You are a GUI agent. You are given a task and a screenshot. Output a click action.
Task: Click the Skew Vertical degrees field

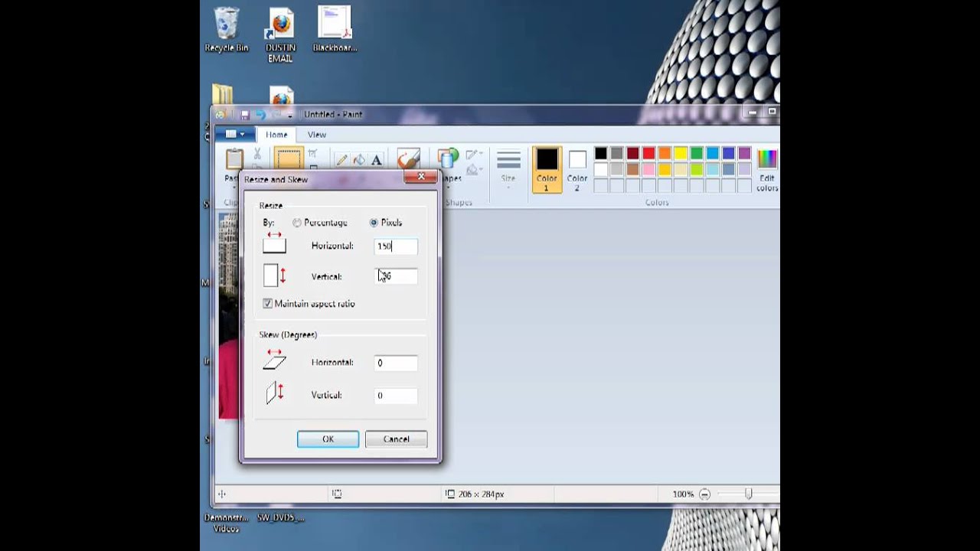[x=396, y=395]
